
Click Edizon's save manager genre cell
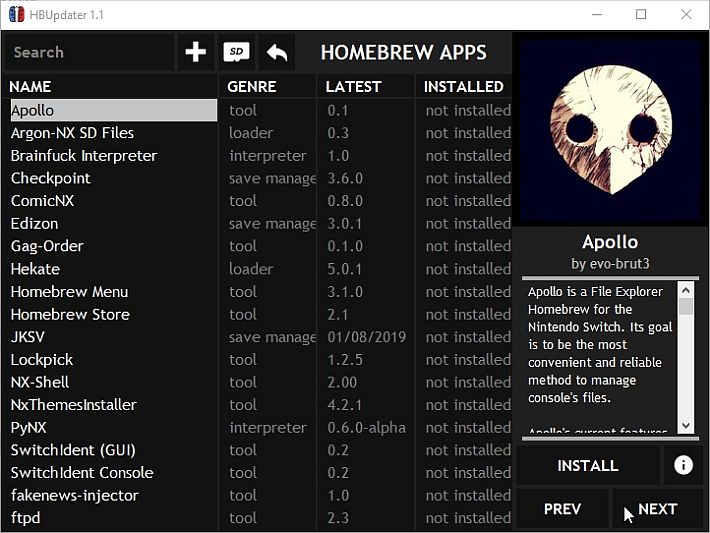click(272, 224)
